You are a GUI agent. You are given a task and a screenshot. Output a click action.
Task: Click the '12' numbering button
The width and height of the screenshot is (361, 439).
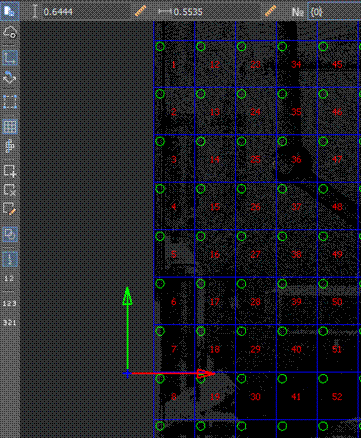[x=9, y=278]
